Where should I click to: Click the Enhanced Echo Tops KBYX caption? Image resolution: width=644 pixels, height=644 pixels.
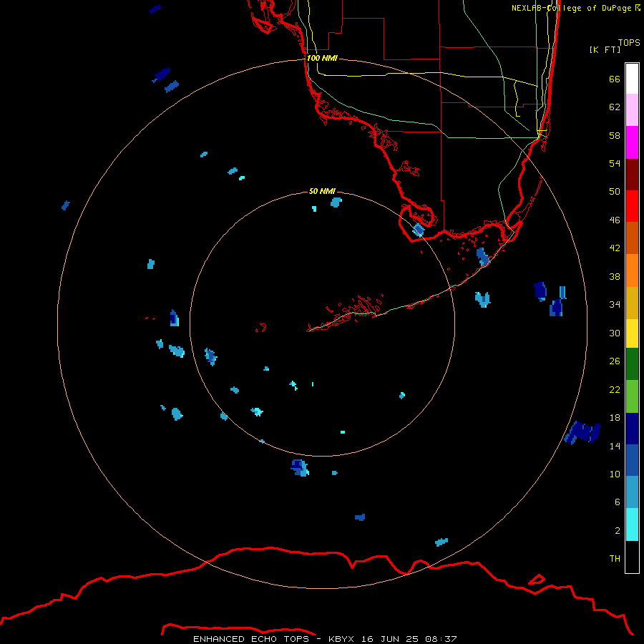pyautogui.click(x=325, y=639)
